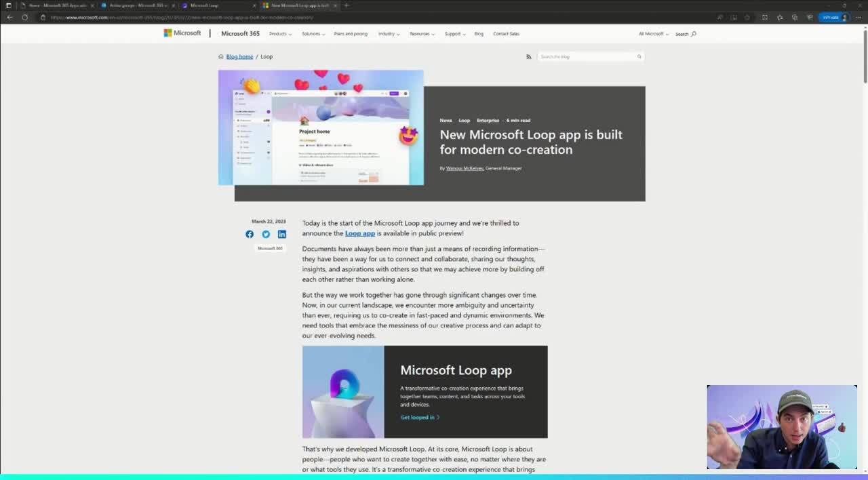
Task: Click Get looped in link
Action: tap(419, 417)
